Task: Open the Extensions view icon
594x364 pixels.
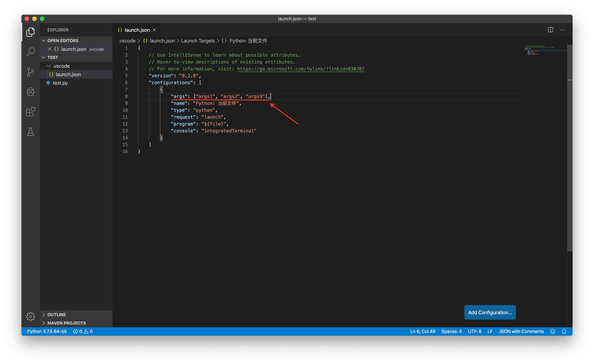Action: click(30, 112)
